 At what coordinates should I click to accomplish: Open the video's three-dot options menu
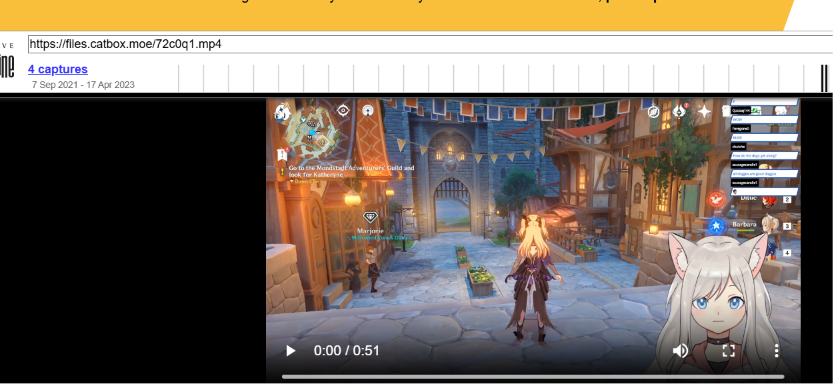(776, 351)
